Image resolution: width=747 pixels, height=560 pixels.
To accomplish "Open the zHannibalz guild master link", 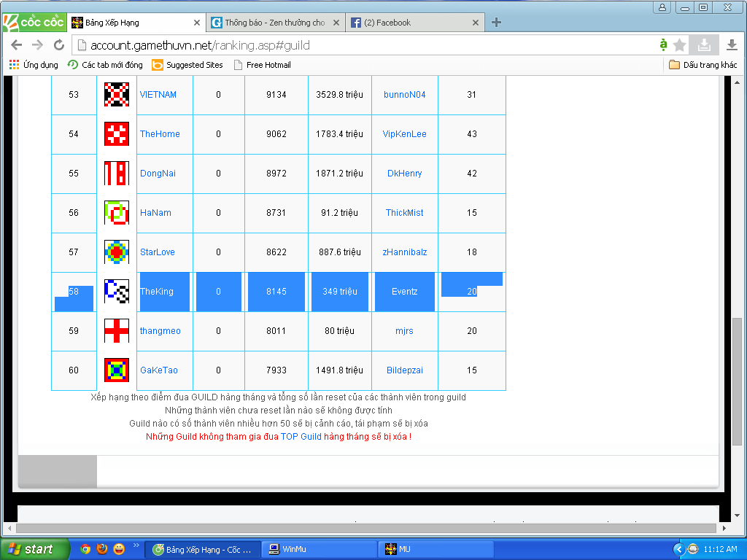I will tap(405, 252).
